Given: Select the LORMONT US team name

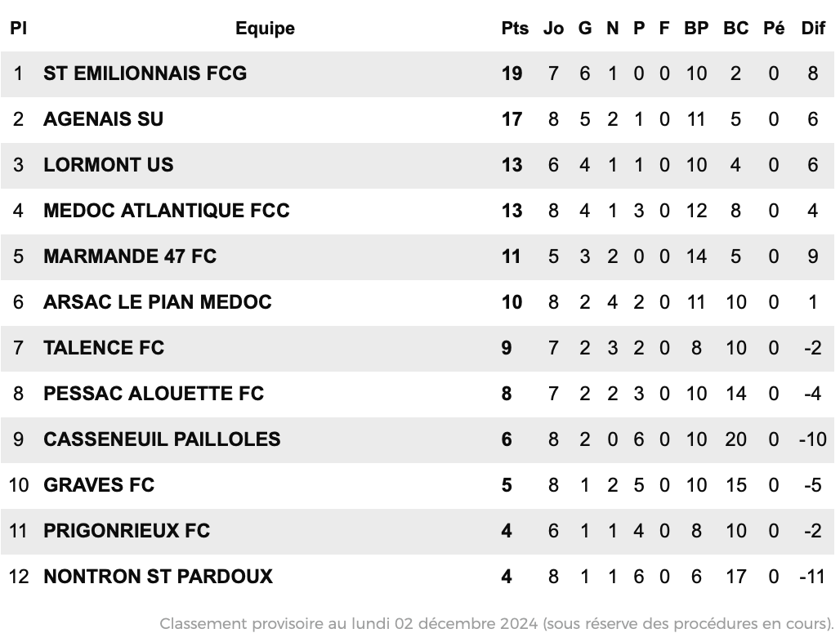Looking at the screenshot, I should click(x=109, y=165).
